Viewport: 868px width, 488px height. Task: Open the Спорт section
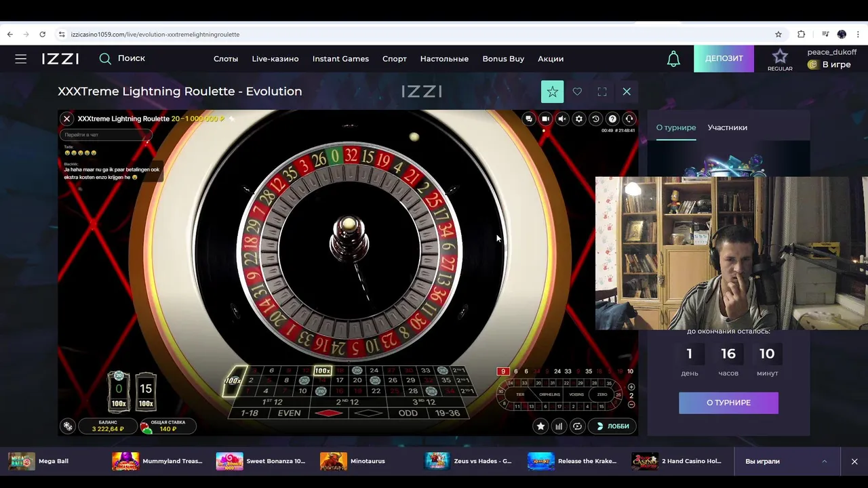pyautogui.click(x=395, y=59)
